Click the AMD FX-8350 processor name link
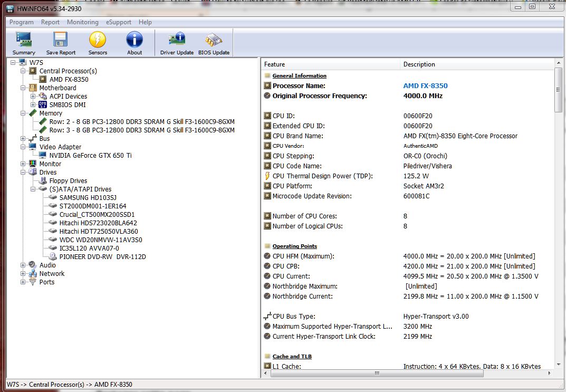This screenshot has width=566, height=392. (425, 85)
